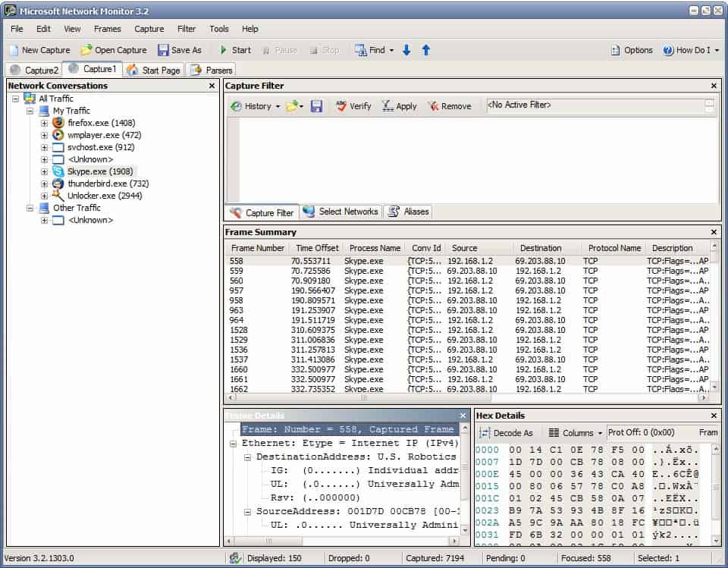Select frame 957 in Frame Summary
Image resolution: width=728 pixels, height=568 pixels.
[x=468, y=290]
